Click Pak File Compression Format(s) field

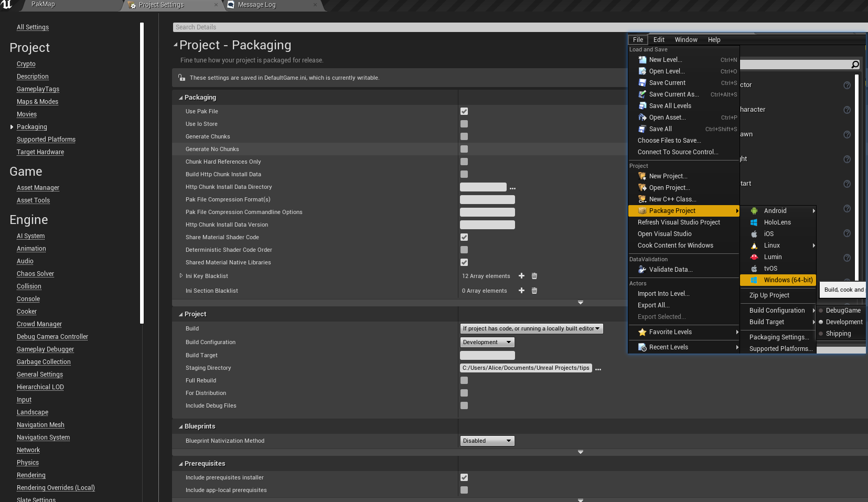tap(487, 200)
